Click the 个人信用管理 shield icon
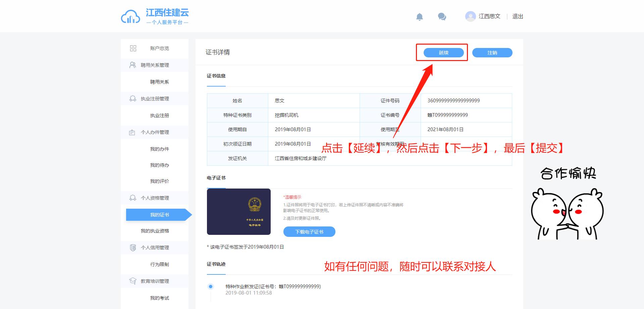This screenshot has height=309, width=644. point(133,248)
